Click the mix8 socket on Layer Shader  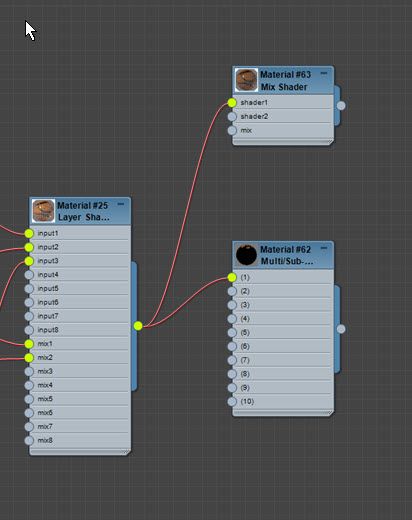point(29,441)
